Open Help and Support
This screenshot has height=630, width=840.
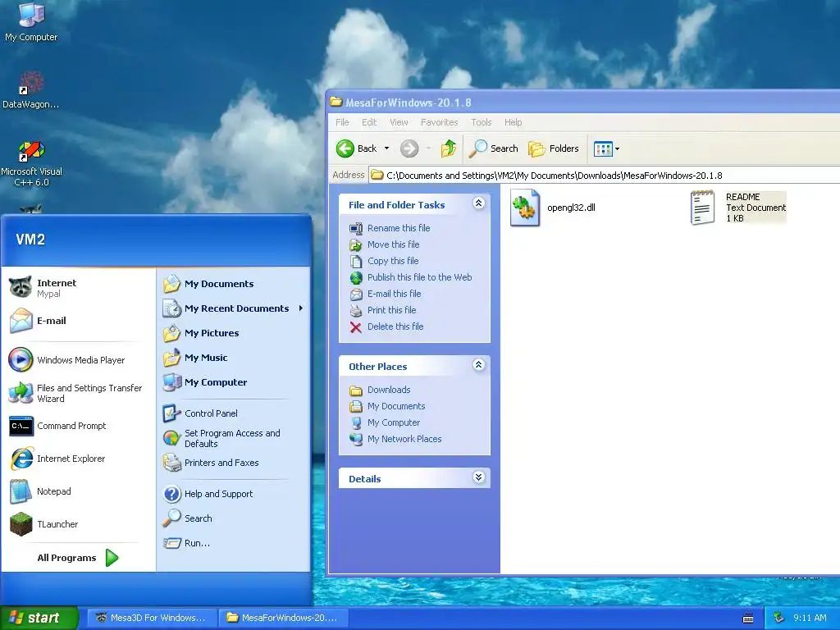(x=208, y=494)
